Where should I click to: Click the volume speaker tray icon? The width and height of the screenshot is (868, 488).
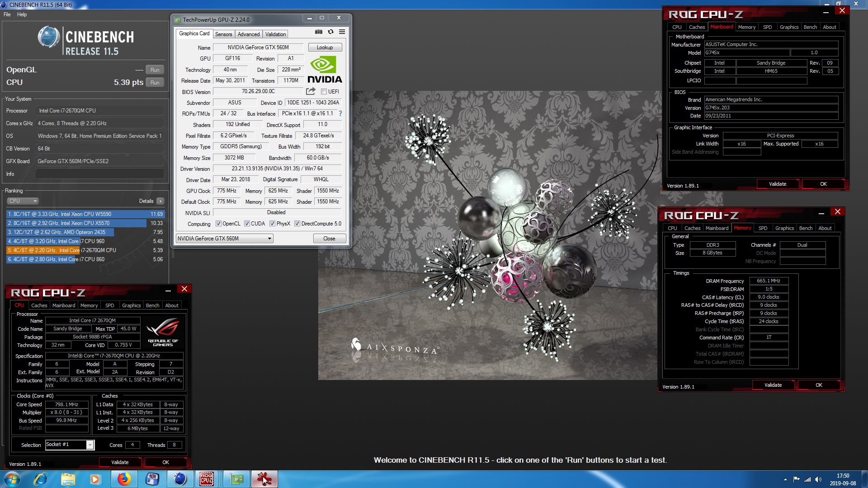[818, 479]
